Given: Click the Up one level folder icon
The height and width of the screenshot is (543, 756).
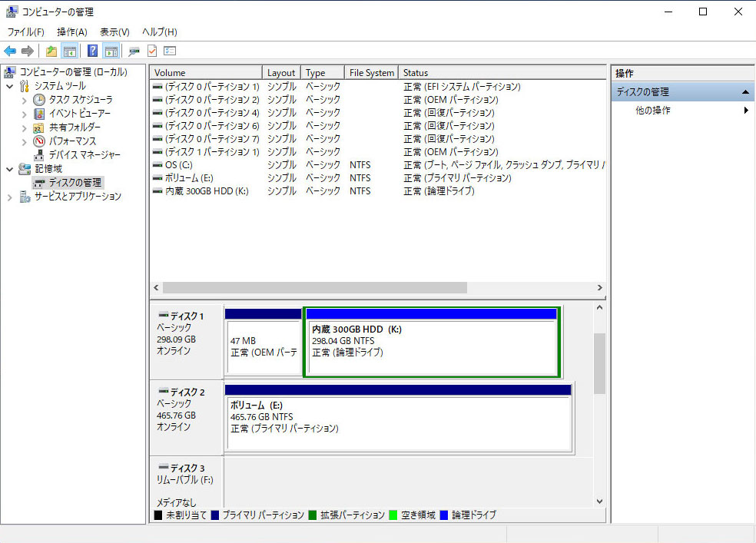Looking at the screenshot, I should [x=51, y=51].
